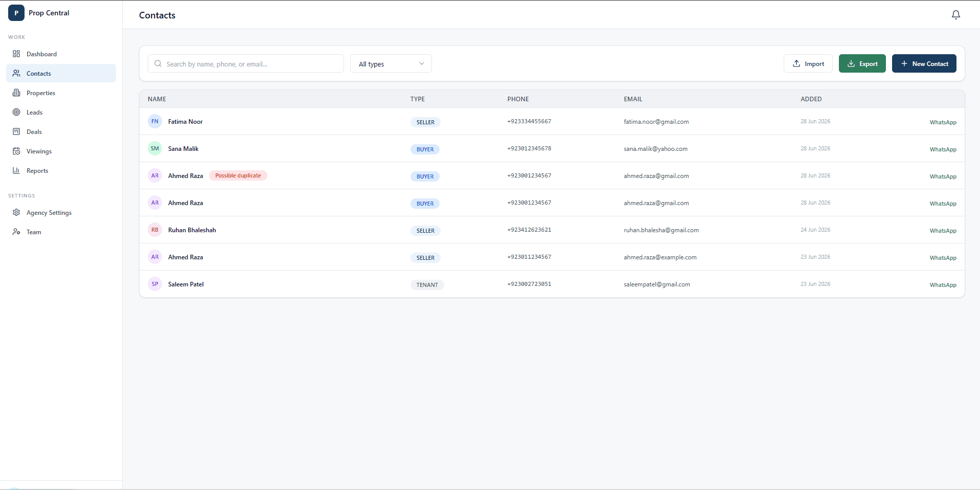
Task: Click the Properties building icon
Action: [16, 93]
